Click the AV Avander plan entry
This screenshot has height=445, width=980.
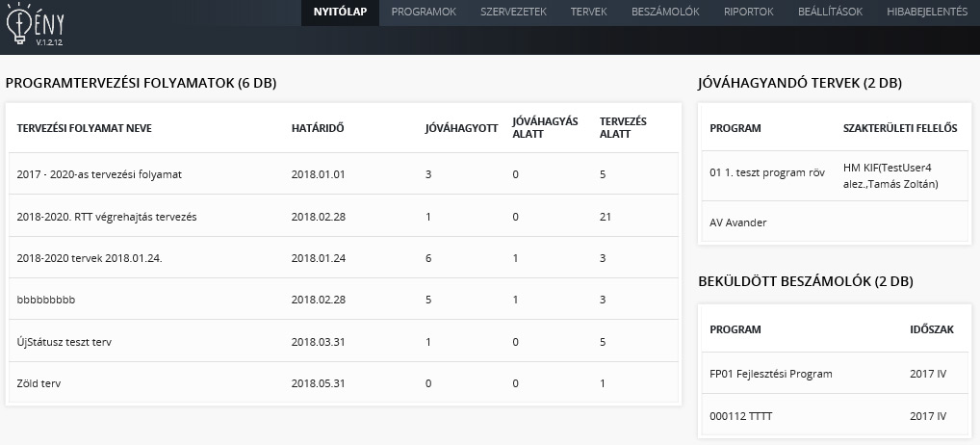[737, 222]
